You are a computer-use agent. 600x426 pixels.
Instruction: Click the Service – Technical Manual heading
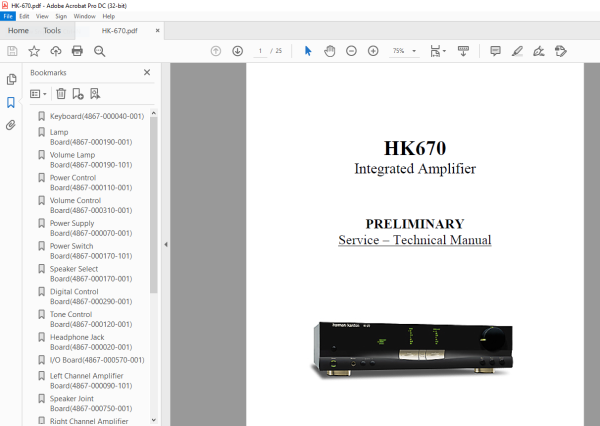415,240
